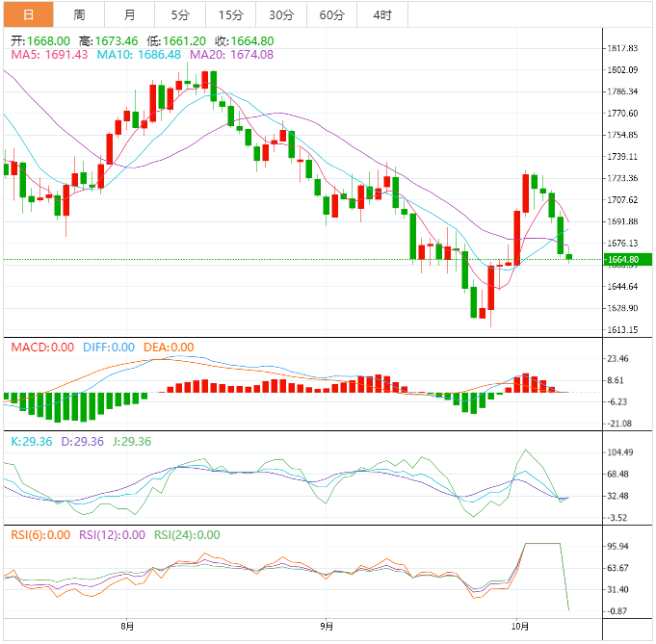Click the current price tag 1664.80

(621, 259)
